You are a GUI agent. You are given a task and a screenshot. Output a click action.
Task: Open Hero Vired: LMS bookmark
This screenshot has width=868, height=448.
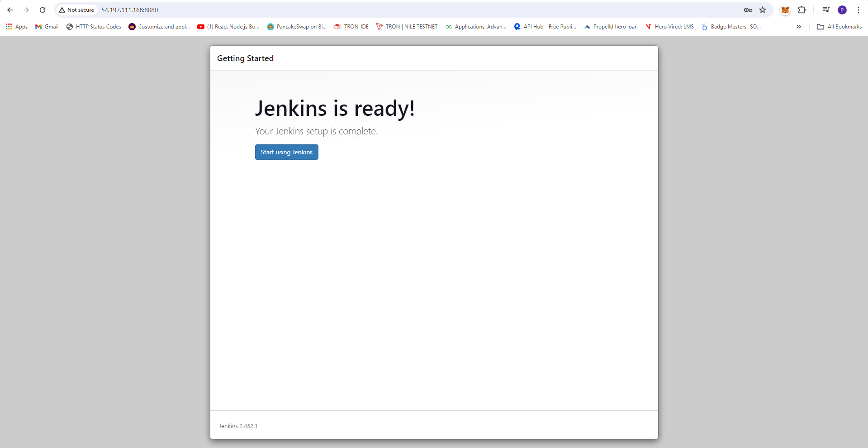[x=669, y=27]
